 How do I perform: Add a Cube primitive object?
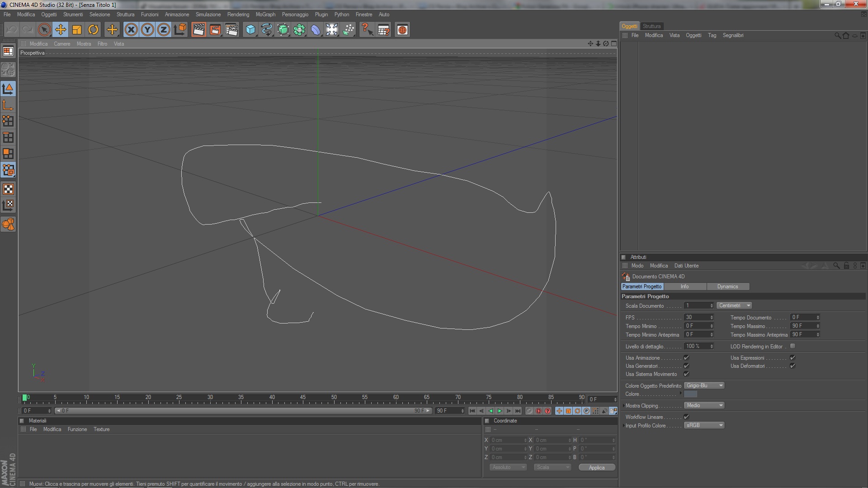click(250, 30)
